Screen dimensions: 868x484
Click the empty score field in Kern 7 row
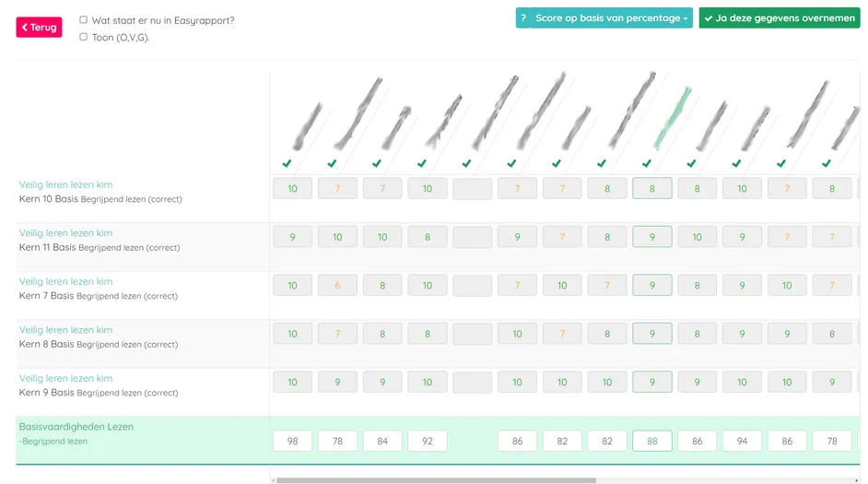[x=472, y=285]
